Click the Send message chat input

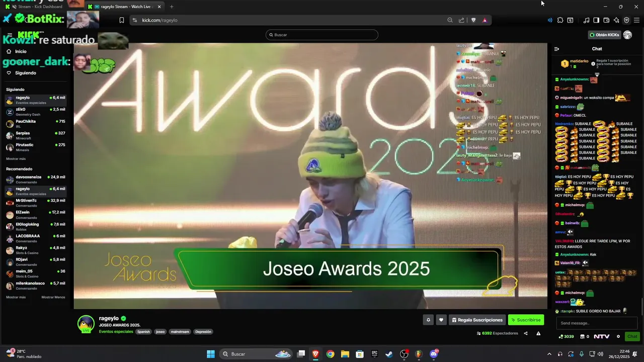(x=597, y=323)
